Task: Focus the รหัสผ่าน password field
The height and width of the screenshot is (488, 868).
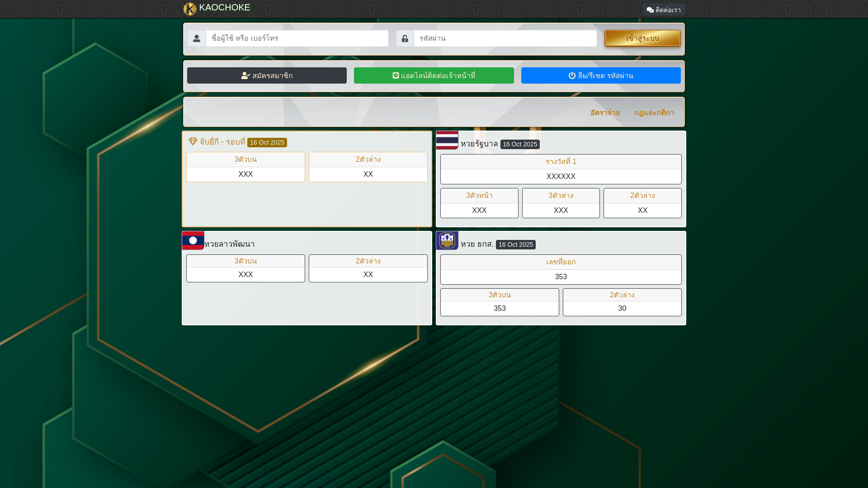Action: tap(505, 38)
